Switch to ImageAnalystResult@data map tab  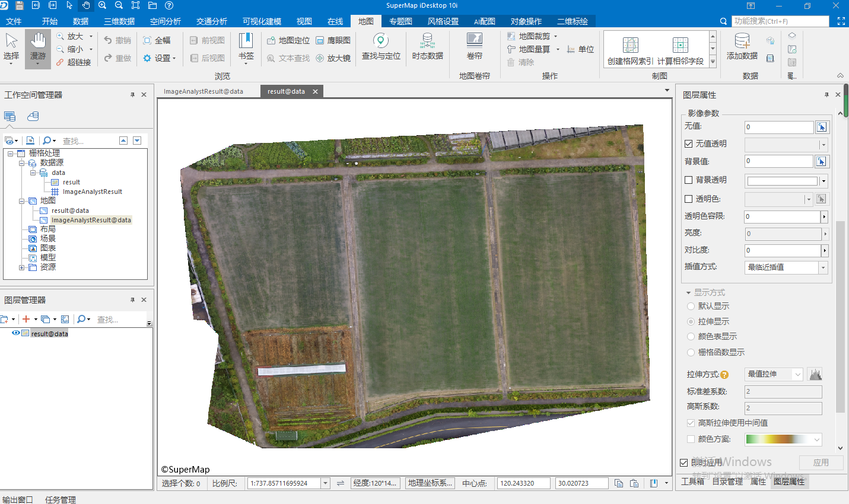tap(203, 91)
